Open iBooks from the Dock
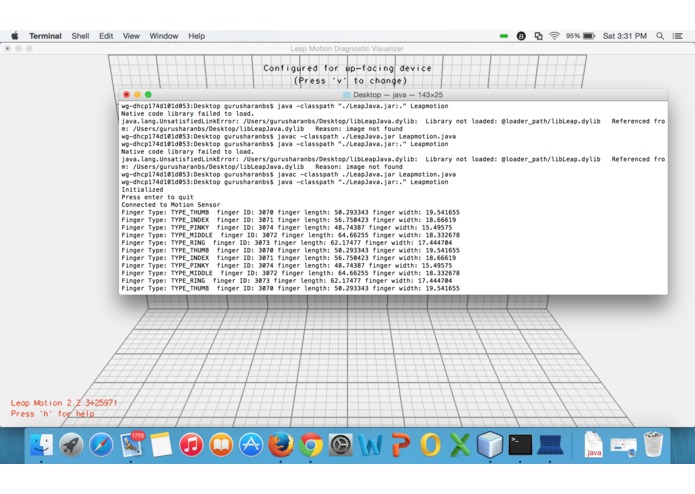The height and width of the screenshot is (494, 695). click(221, 444)
